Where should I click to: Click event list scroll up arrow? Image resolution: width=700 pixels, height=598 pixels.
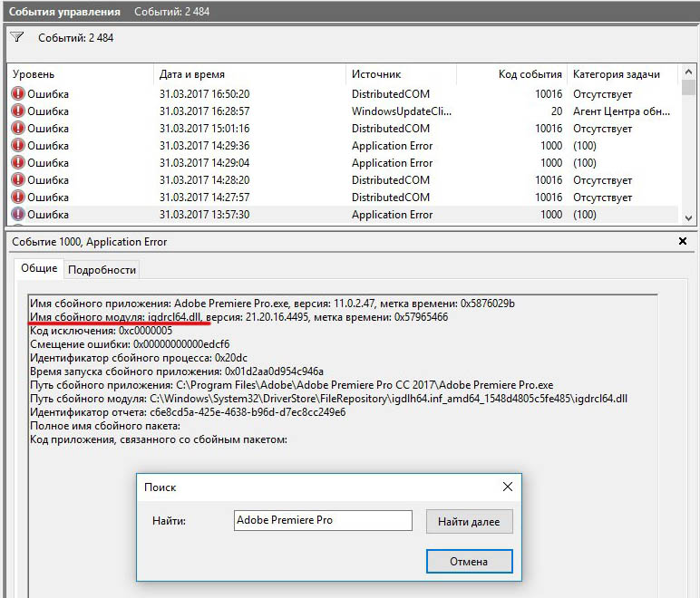coord(688,72)
